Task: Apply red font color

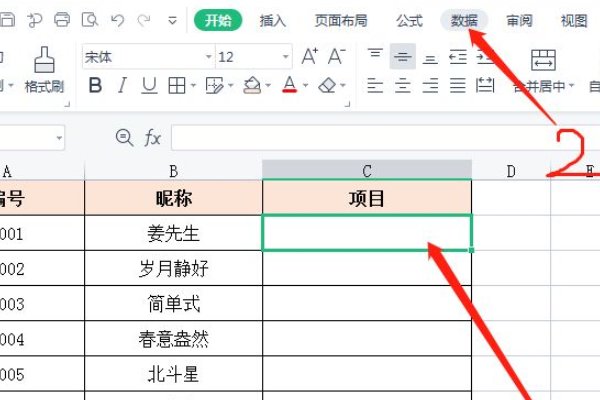Action: point(290,85)
